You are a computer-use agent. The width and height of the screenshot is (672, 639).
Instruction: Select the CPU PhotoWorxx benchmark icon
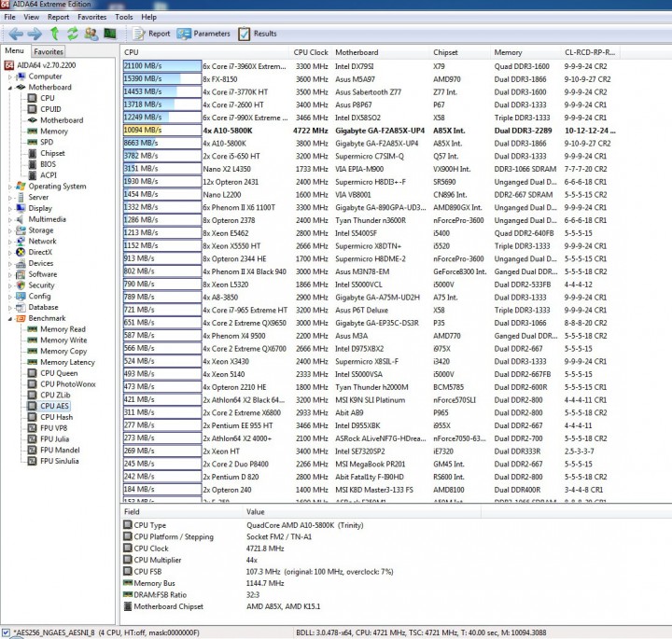tap(32, 384)
